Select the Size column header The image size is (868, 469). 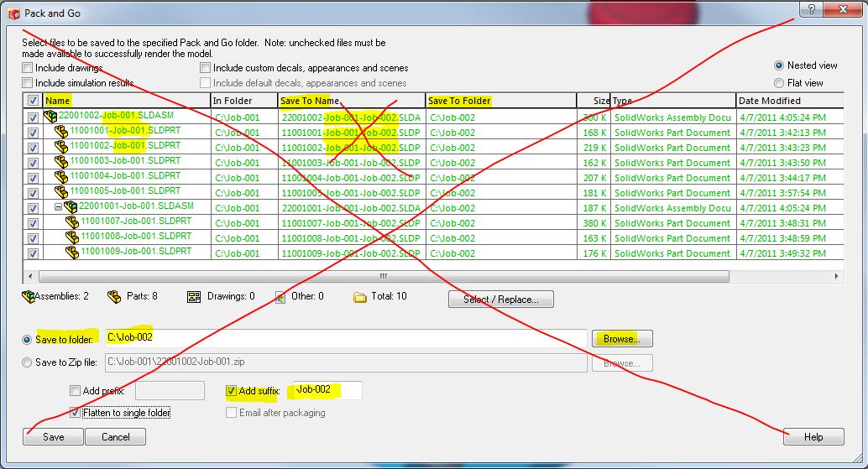[593, 101]
